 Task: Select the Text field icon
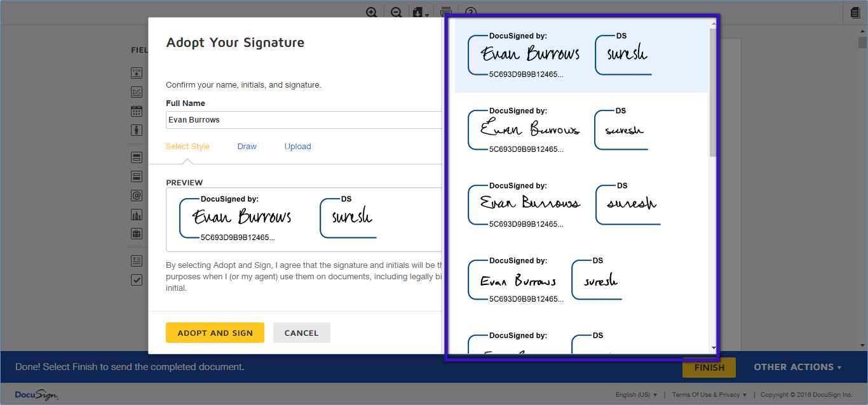click(137, 261)
